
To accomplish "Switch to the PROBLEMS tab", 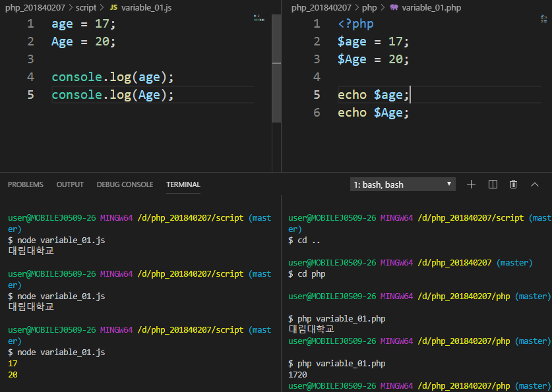I will [x=25, y=184].
